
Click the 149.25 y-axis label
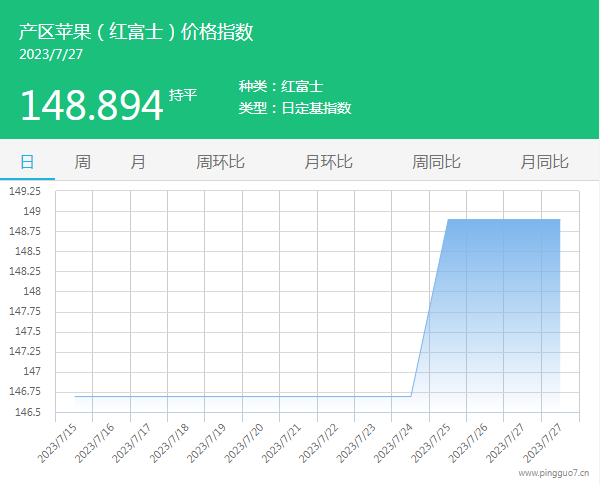point(25,191)
